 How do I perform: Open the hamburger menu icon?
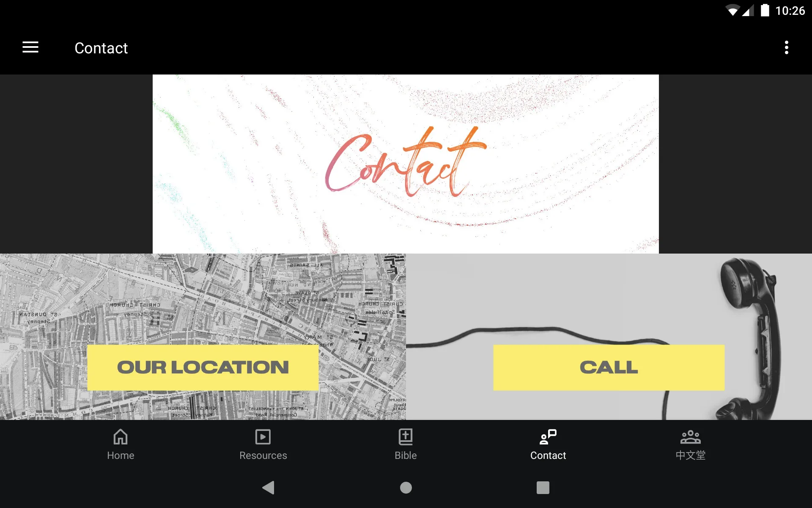[x=30, y=48]
